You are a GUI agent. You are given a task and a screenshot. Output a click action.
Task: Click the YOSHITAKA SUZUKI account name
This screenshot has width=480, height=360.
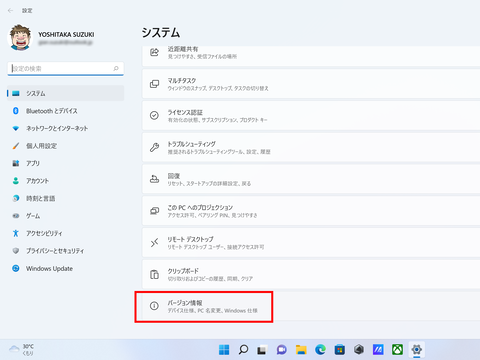pyautogui.click(x=66, y=35)
